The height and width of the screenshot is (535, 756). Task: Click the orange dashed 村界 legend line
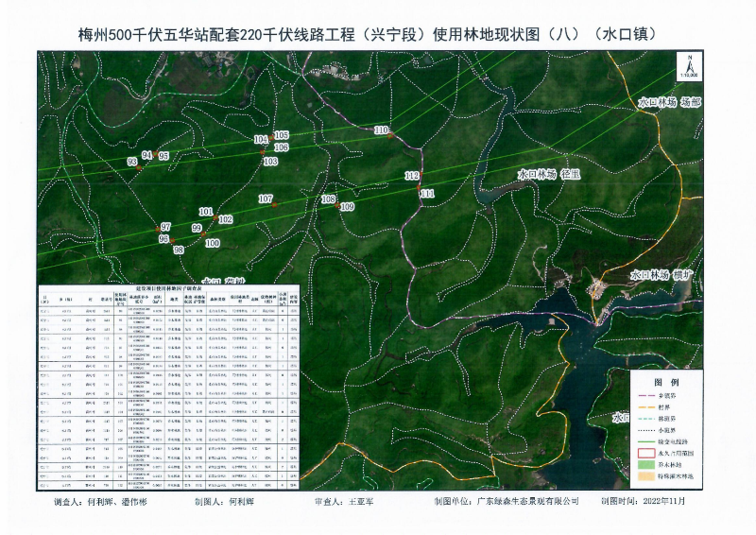(646, 407)
